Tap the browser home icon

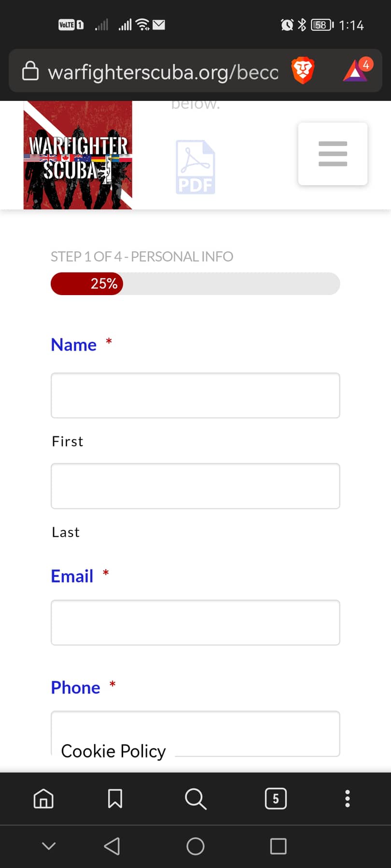coord(43,799)
